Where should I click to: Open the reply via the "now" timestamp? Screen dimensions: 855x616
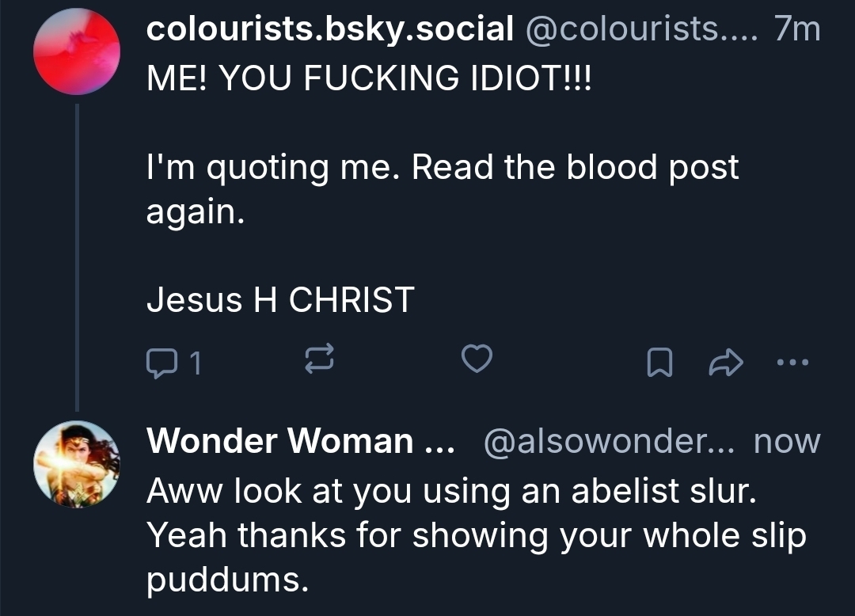tap(786, 441)
